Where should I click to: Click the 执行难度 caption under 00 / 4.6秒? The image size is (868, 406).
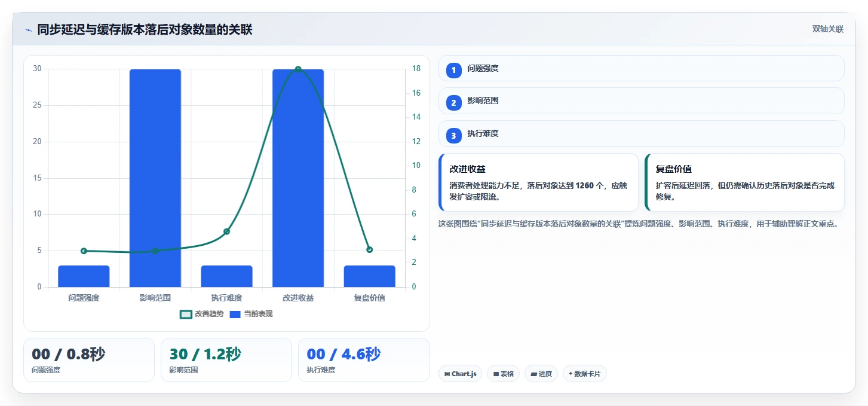click(x=321, y=370)
